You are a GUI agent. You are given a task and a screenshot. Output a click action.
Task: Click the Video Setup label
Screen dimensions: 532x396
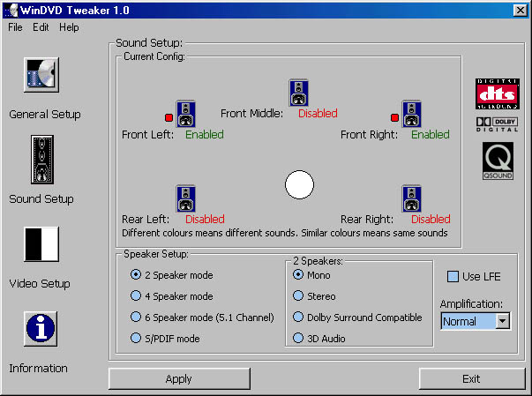pos(40,283)
